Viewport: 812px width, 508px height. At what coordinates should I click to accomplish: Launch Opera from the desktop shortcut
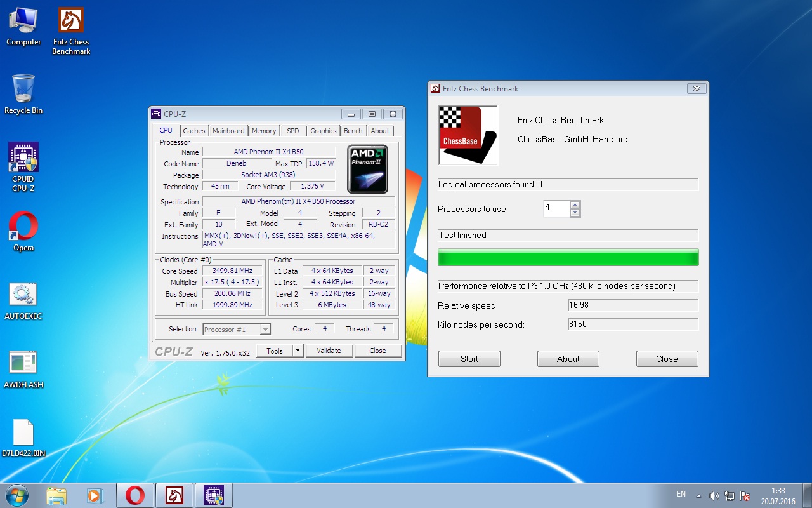[23, 227]
